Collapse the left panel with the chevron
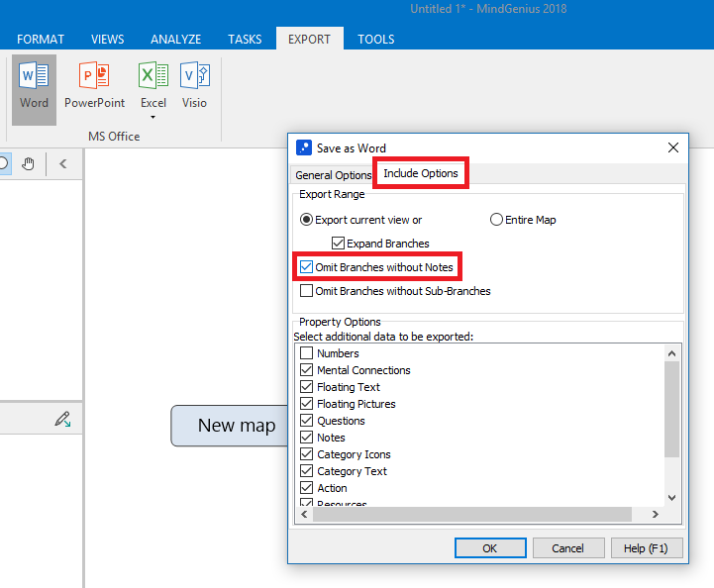Screen dimensions: 714x588 (x=63, y=164)
